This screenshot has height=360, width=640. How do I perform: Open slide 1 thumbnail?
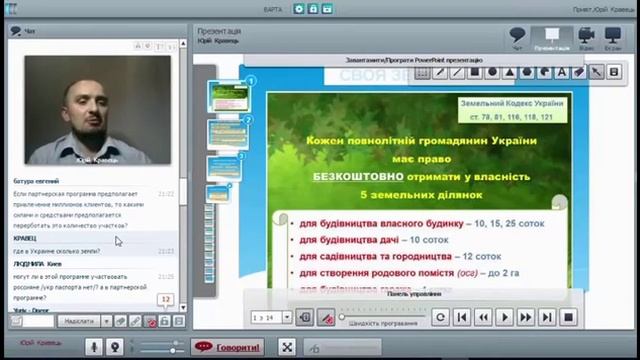[229, 97]
